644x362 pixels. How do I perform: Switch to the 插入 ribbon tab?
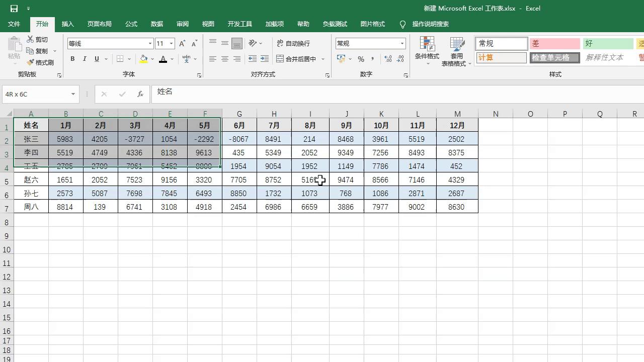(67, 24)
